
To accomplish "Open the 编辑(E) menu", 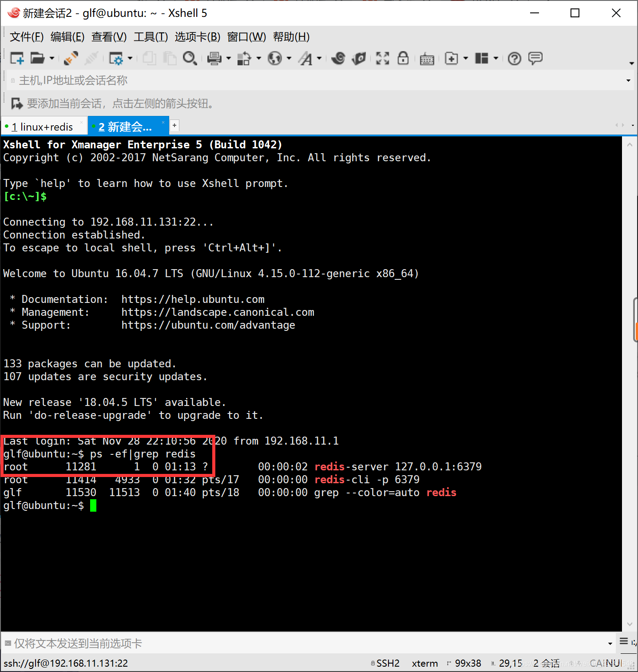I will click(67, 37).
